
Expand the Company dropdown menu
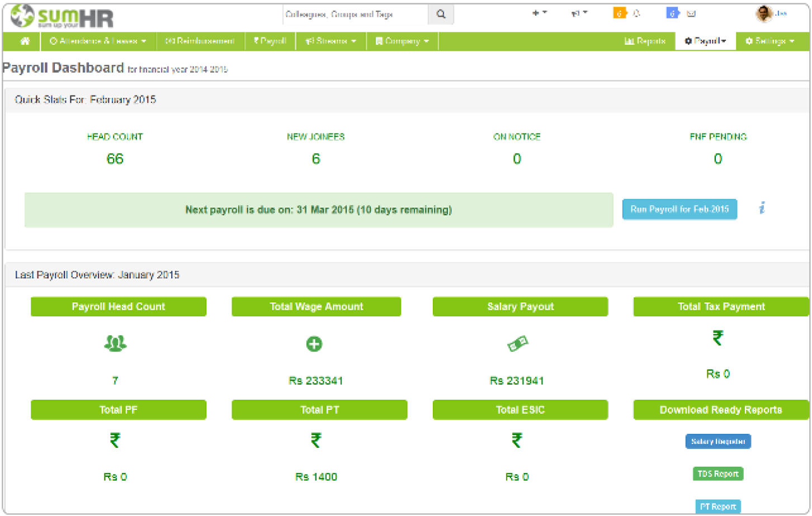click(402, 41)
